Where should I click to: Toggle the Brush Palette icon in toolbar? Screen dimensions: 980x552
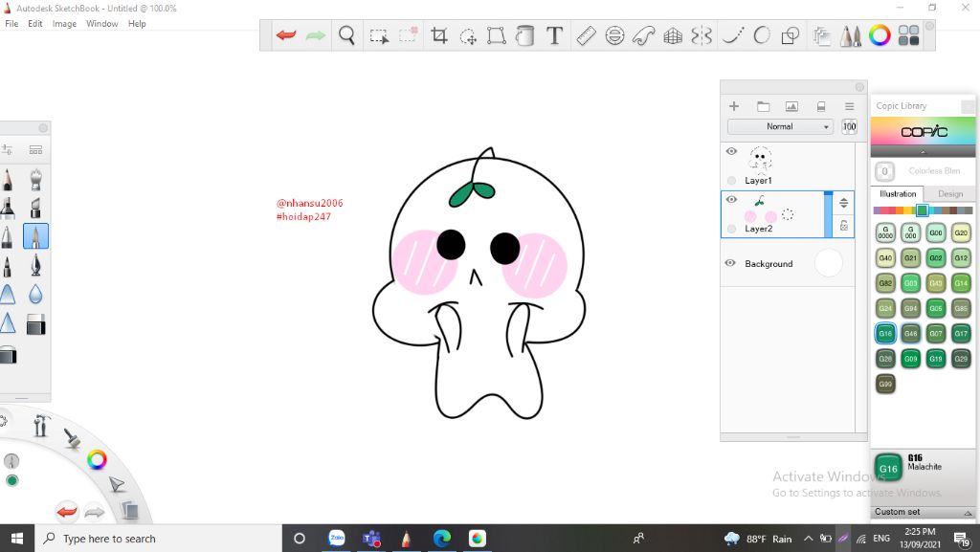tap(851, 35)
